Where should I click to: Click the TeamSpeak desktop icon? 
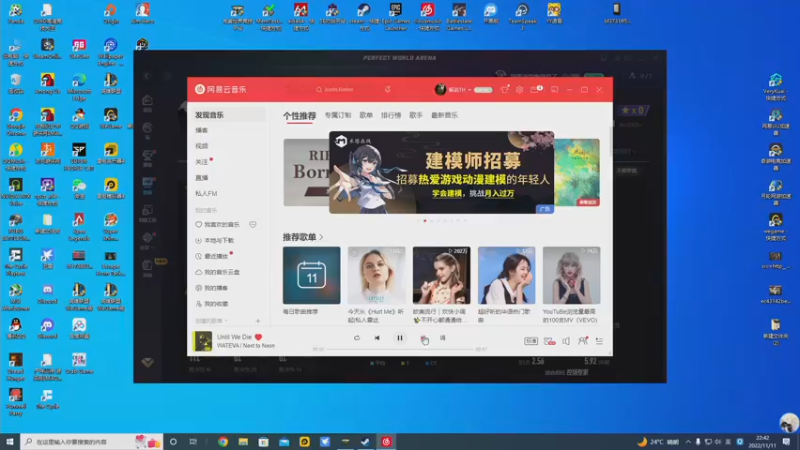click(x=522, y=16)
